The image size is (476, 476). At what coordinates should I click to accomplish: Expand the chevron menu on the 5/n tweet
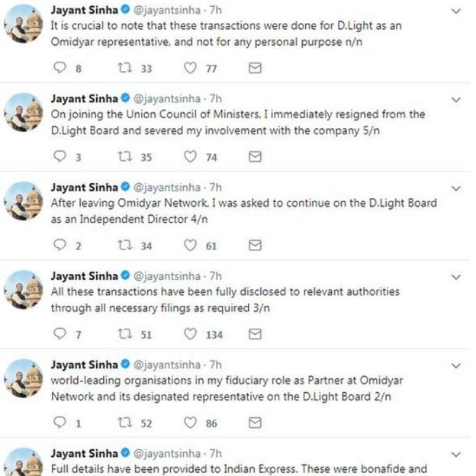click(x=456, y=100)
